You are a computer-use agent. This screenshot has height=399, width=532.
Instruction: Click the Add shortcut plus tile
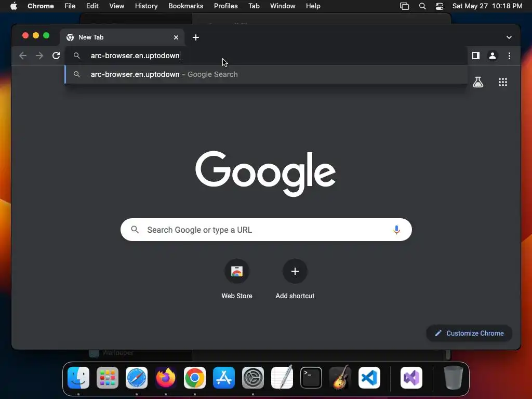tap(295, 279)
